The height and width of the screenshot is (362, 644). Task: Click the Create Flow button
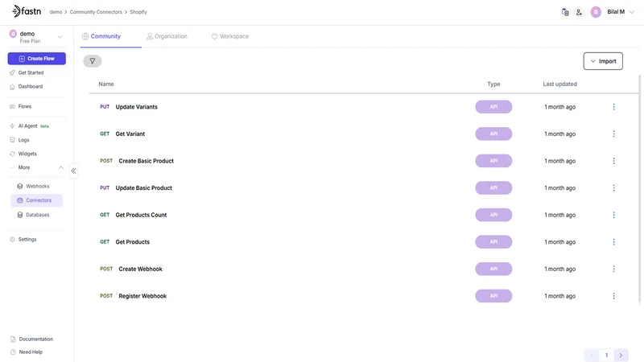coord(36,58)
